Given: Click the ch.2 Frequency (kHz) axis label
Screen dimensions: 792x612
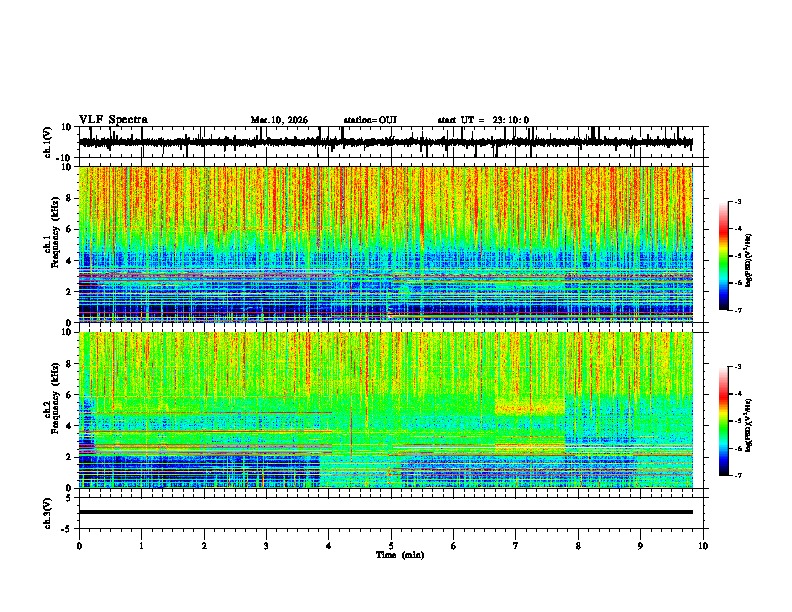Looking at the screenshot, I should pyautogui.click(x=53, y=398).
